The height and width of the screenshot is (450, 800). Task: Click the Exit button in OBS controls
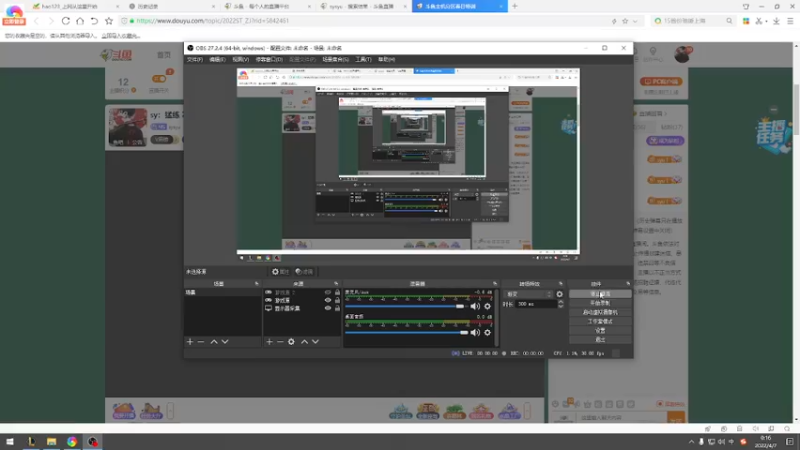600,340
